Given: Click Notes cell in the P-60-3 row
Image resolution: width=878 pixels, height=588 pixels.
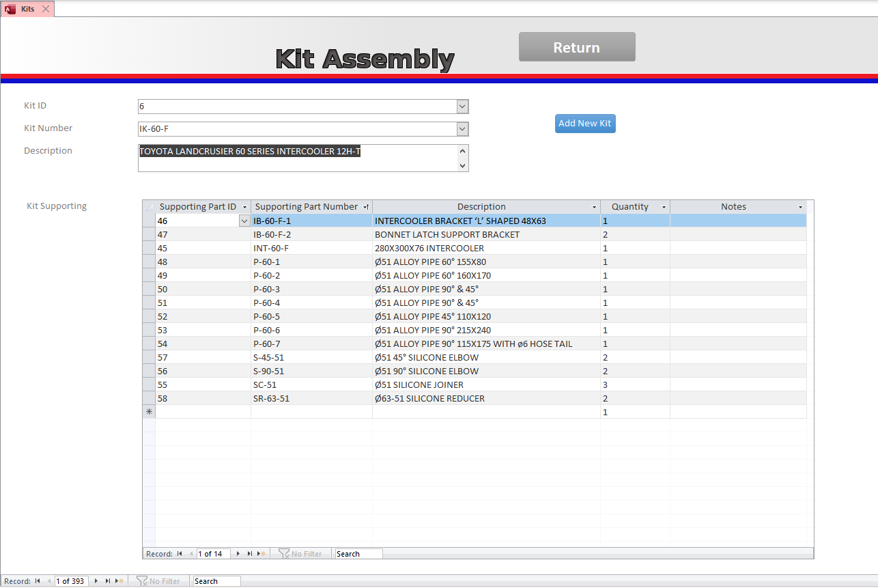Looking at the screenshot, I should coord(738,289).
